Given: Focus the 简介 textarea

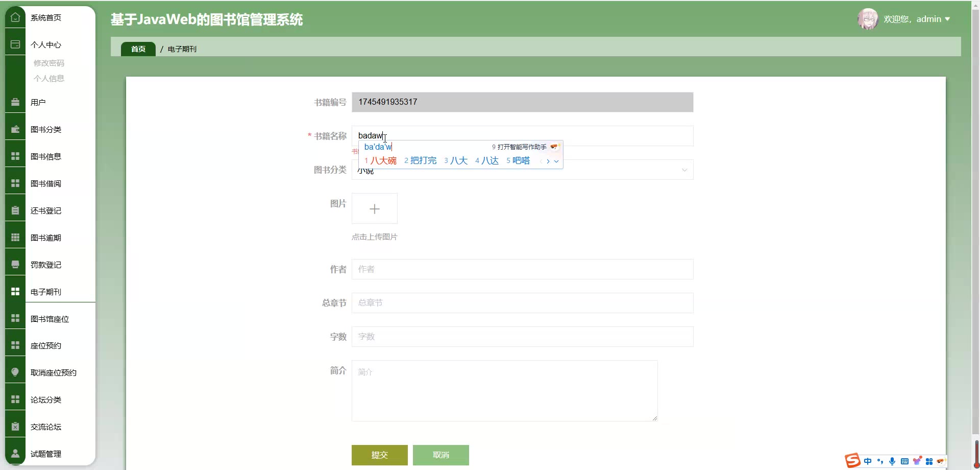Looking at the screenshot, I should (504, 391).
